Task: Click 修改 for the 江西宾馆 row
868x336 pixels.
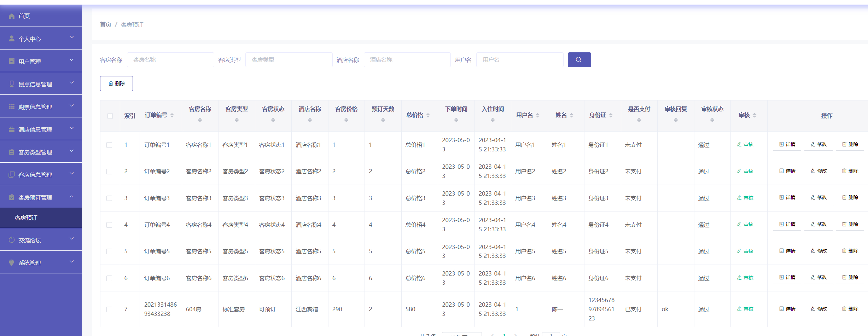Action: click(x=819, y=309)
